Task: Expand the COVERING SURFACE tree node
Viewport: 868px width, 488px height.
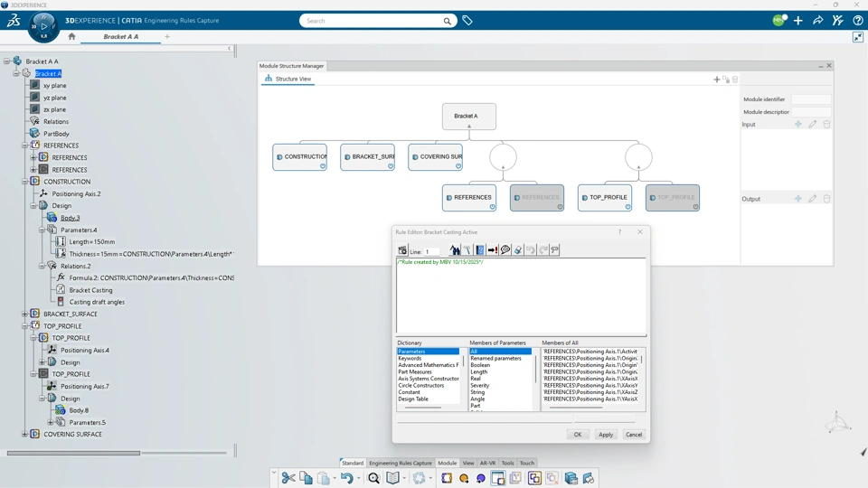Action: pyautogui.click(x=24, y=435)
